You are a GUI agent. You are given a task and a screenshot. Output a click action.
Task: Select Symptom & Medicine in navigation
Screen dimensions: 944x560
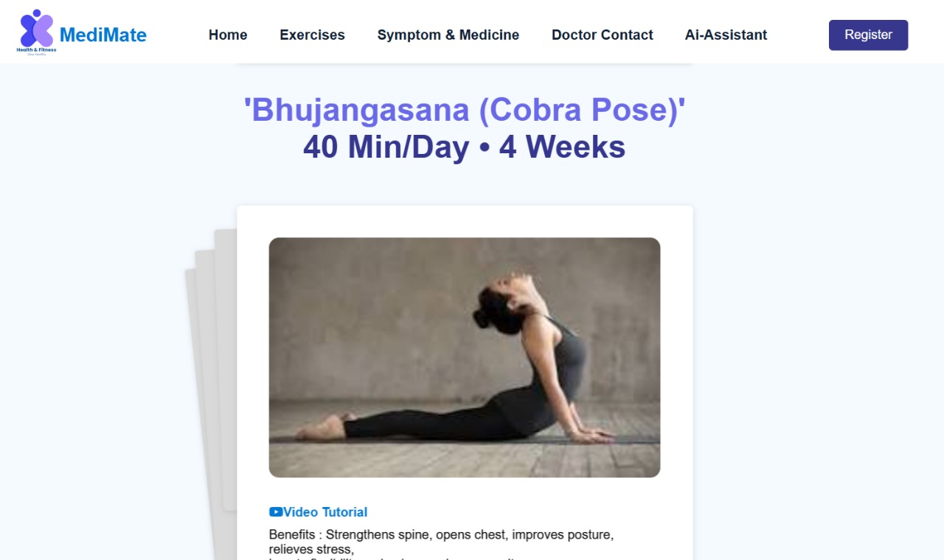click(x=448, y=35)
